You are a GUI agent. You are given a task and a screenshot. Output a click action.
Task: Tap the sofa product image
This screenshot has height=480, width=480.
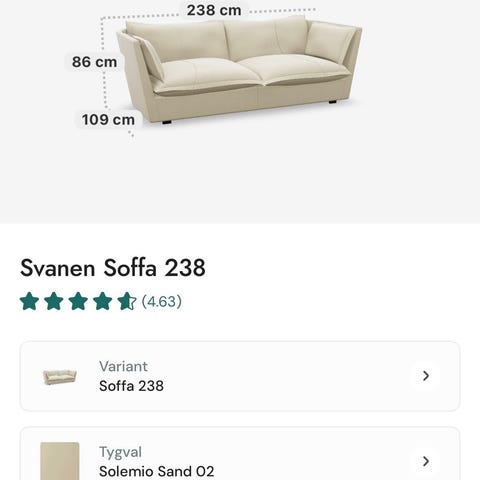[239, 69]
